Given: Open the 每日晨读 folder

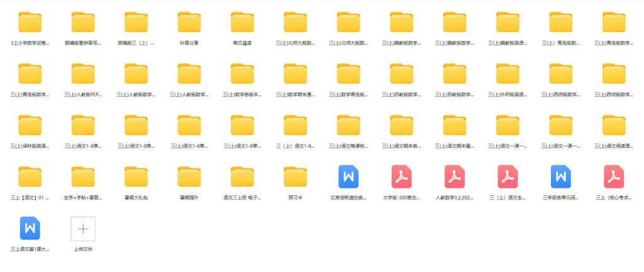Looking at the screenshot, I should (x=242, y=23).
